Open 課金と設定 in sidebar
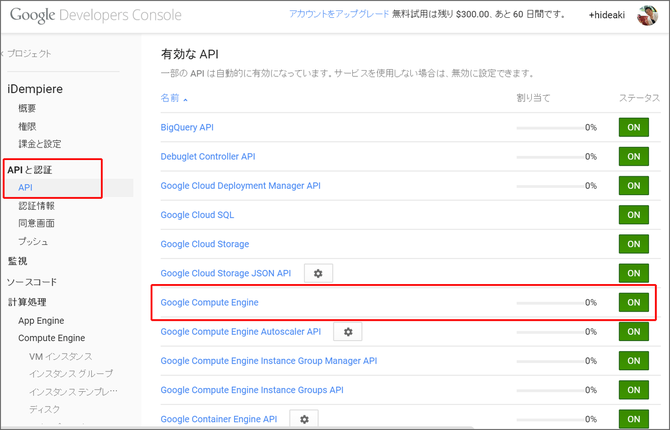This screenshot has width=670, height=430. click(40, 144)
